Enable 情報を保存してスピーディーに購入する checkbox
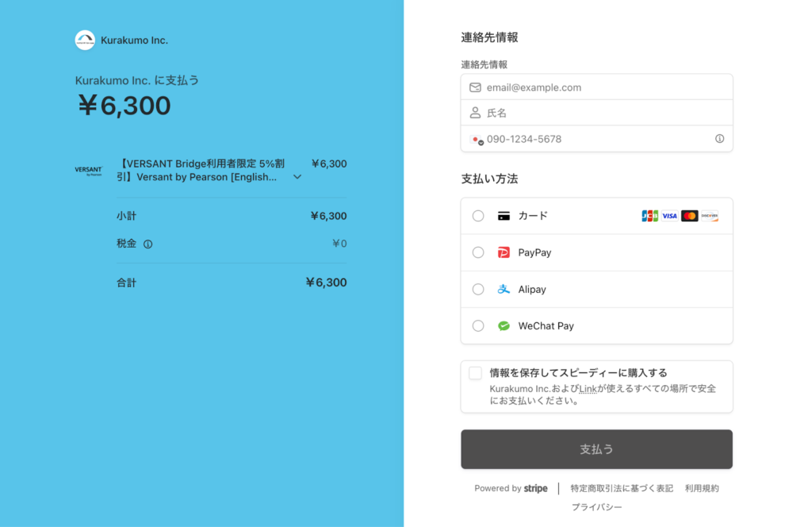Screen dimensions: 812x527 coord(475,373)
